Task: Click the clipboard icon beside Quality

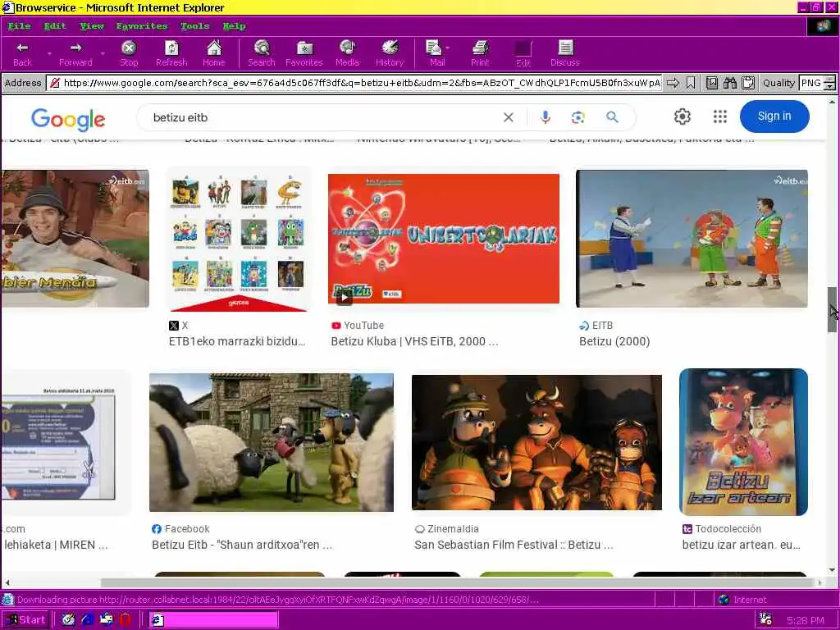Action: 748,83
